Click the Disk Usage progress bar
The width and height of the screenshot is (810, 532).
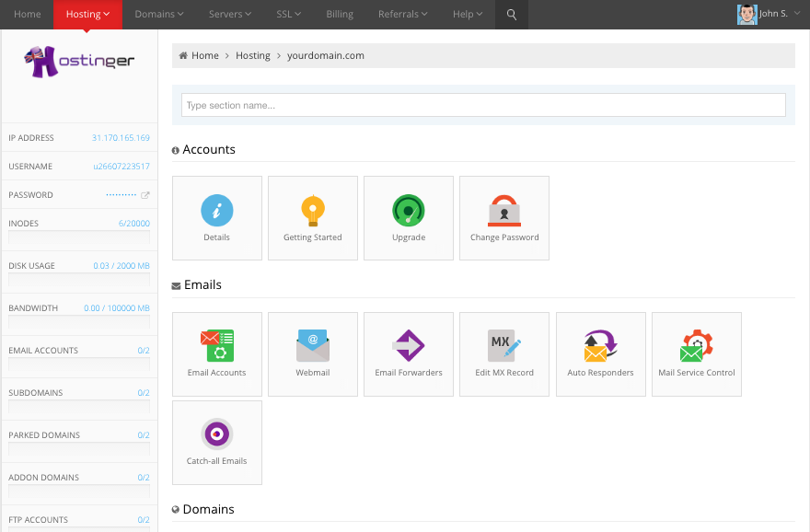pyautogui.click(x=79, y=280)
